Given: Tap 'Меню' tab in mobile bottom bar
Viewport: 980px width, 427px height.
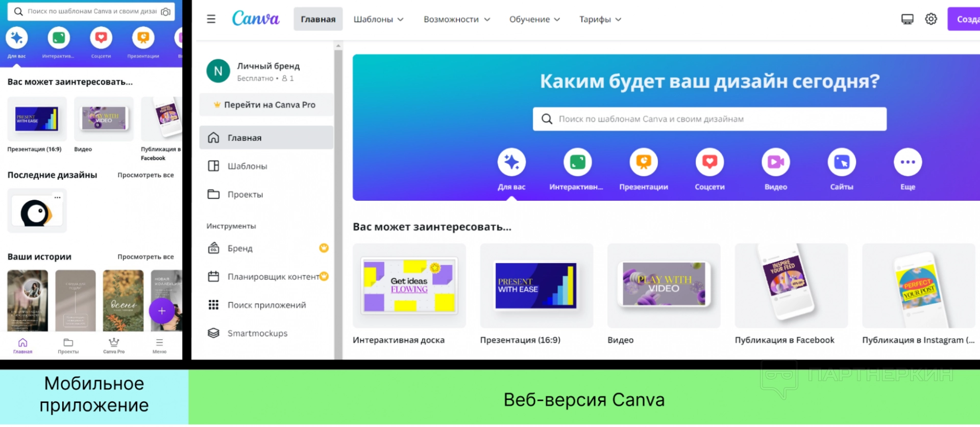Looking at the screenshot, I should [x=159, y=346].
